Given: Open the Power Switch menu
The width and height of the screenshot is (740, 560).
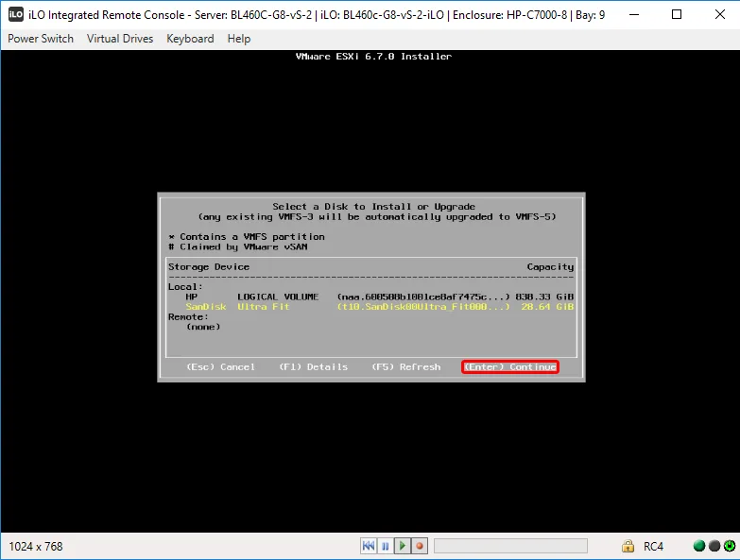Looking at the screenshot, I should 41,39.
